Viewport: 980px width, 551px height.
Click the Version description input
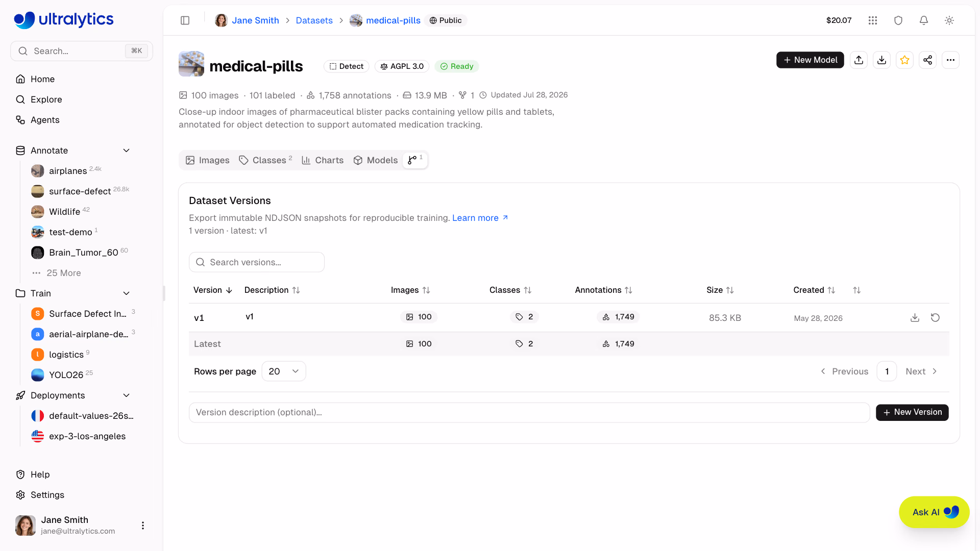529,412
